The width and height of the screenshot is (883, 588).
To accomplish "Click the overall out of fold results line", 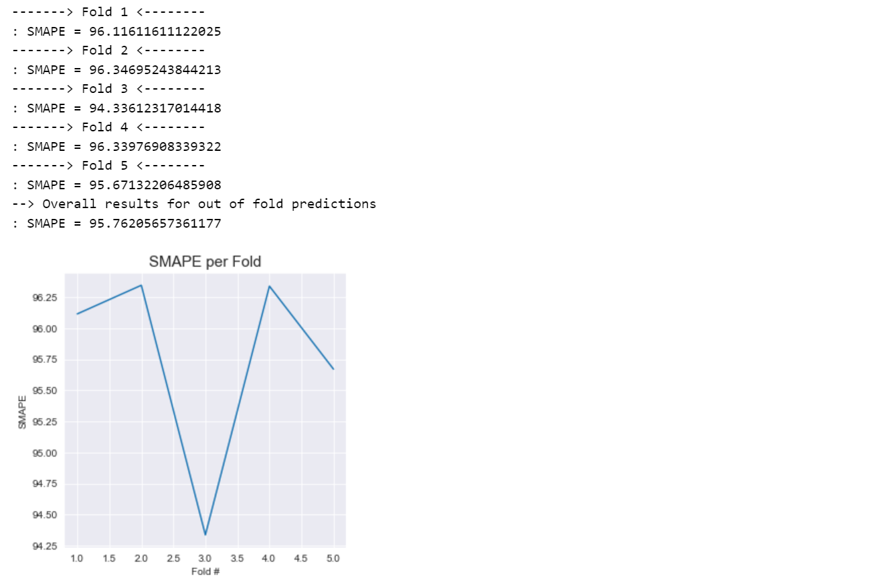I will pos(194,204).
